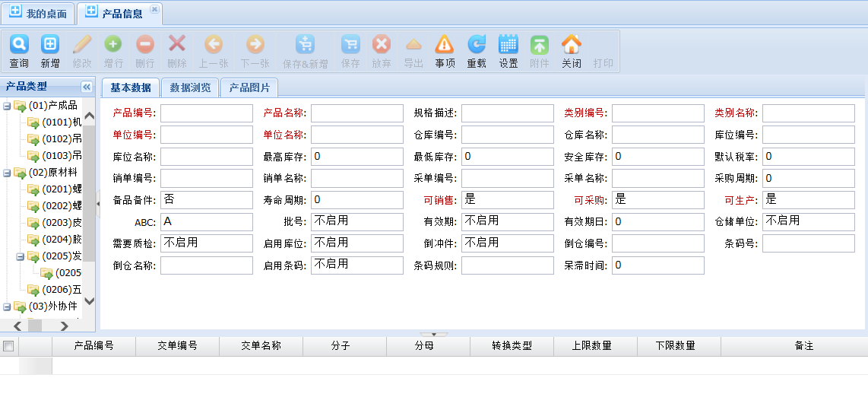Image resolution: width=868 pixels, height=394 pixels.
Task: Close the 产品信息 tab
Action: (154, 9)
